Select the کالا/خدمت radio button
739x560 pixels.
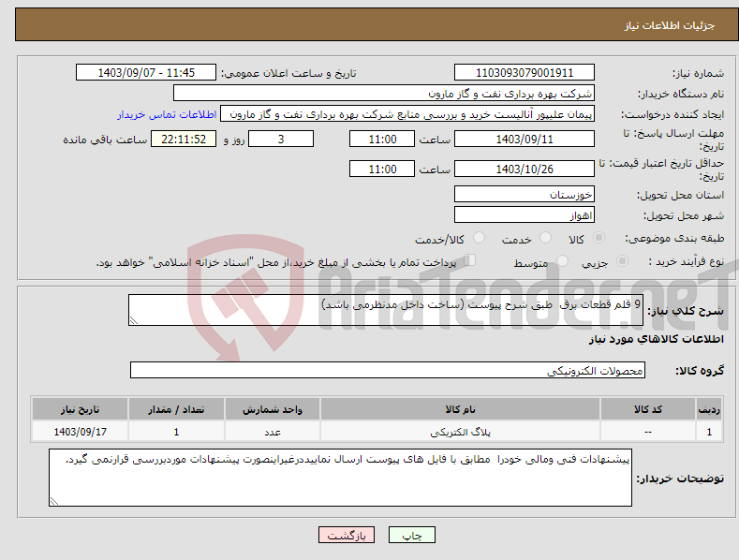pyautogui.click(x=479, y=238)
